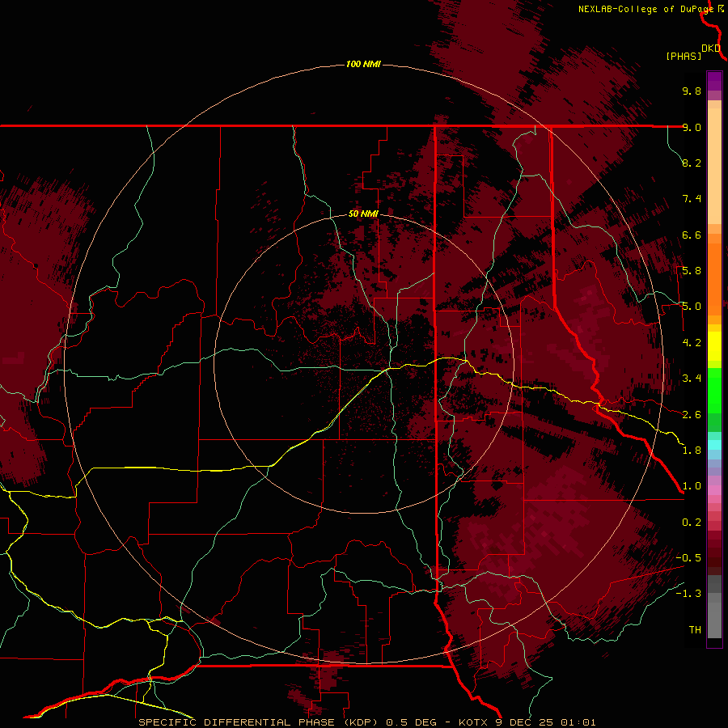
Task: Click the 5.0 scale value
Action: coord(692,307)
